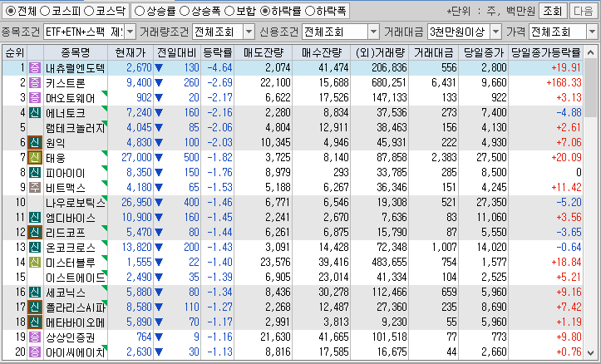Screen dimensions: 601x364
Task: Click 태웅 current price 27,000
Action: point(136,157)
